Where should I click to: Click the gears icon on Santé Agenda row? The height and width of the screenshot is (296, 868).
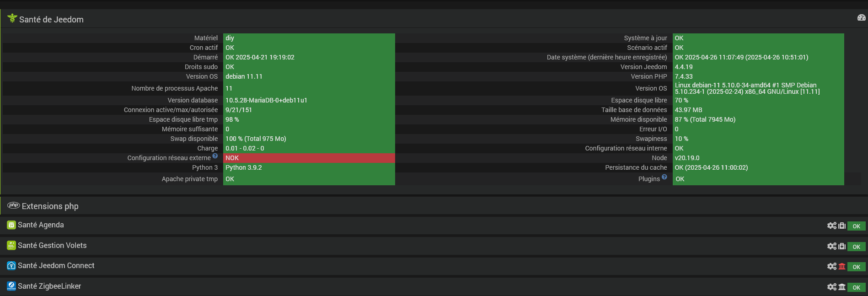832,226
